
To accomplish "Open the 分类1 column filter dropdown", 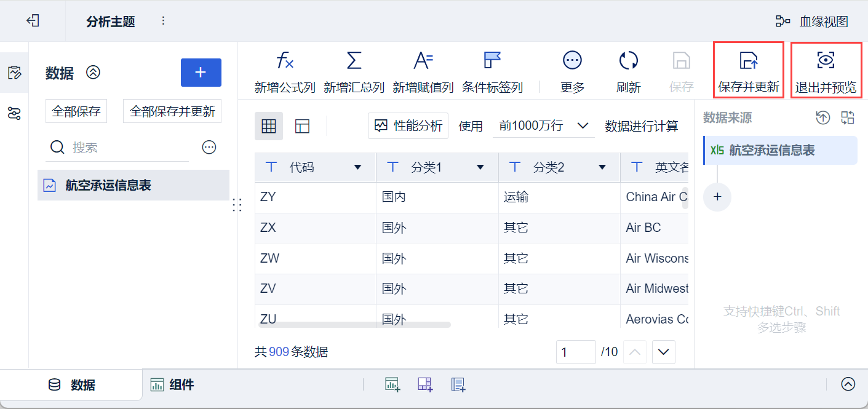I will point(480,167).
